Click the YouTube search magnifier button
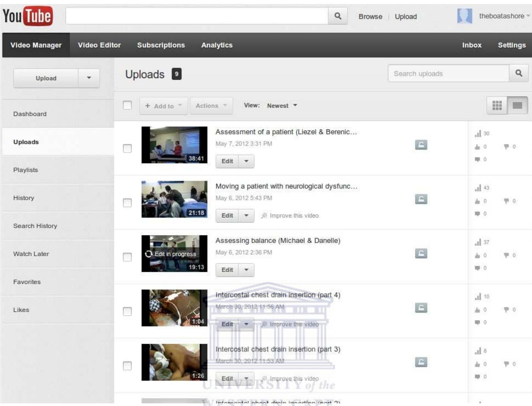 (338, 16)
